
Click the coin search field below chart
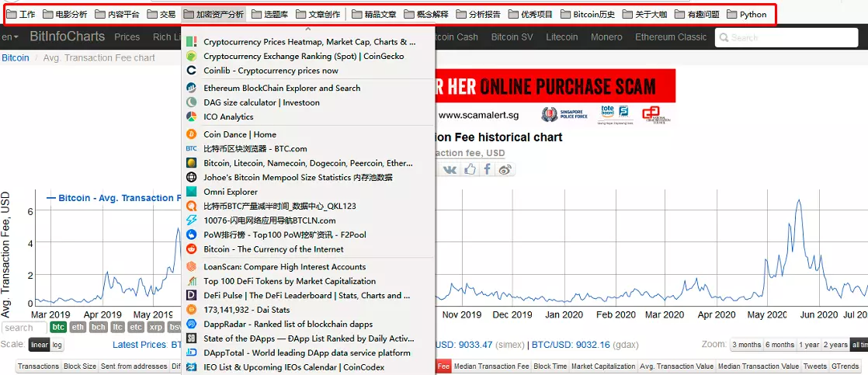(x=23, y=328)
